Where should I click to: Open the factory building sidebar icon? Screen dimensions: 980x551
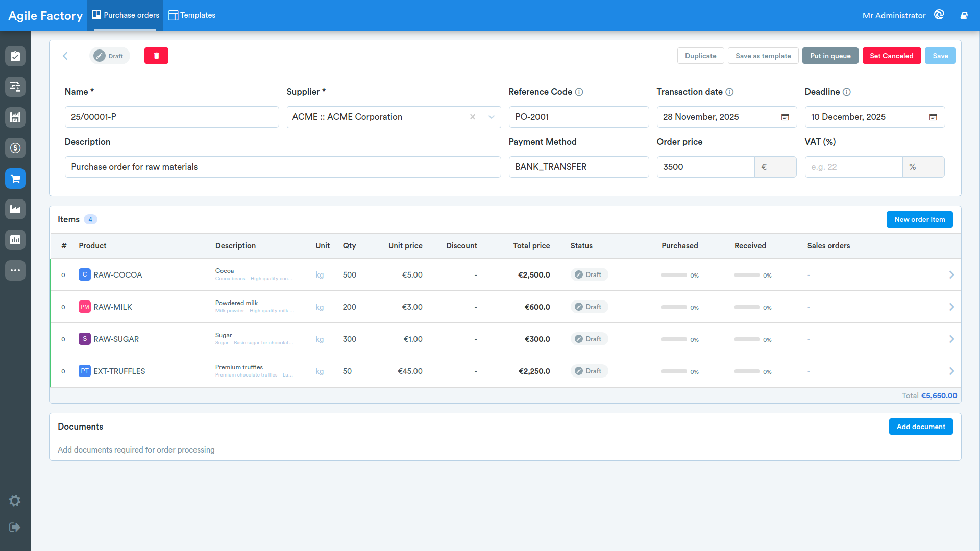(x=15, y=117)
